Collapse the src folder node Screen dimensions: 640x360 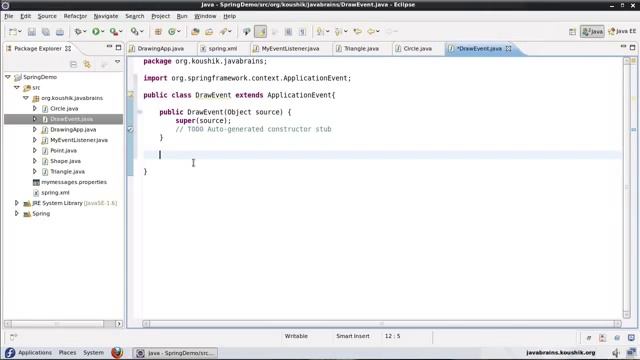17,87
